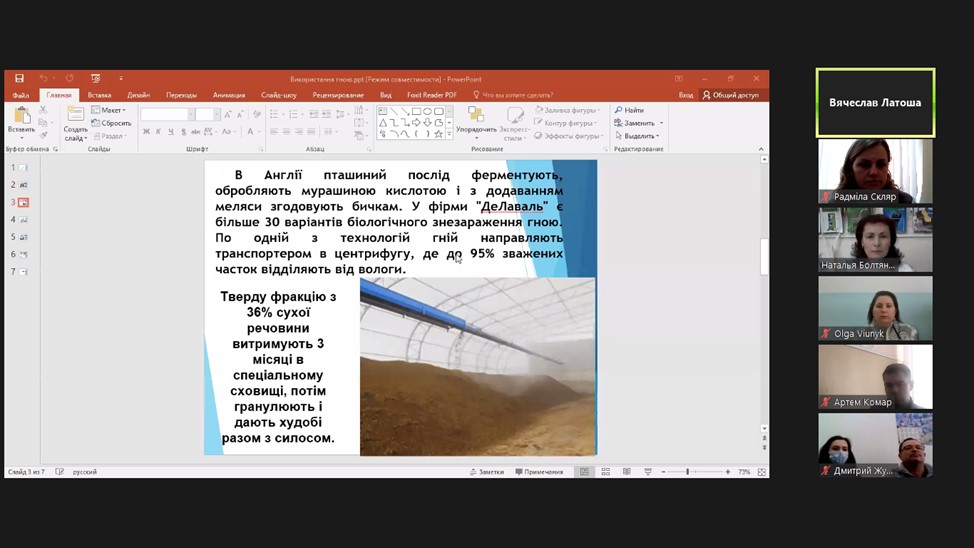
Task: Expand the Макет layout dropdown
Action: [x=110, y=110]
